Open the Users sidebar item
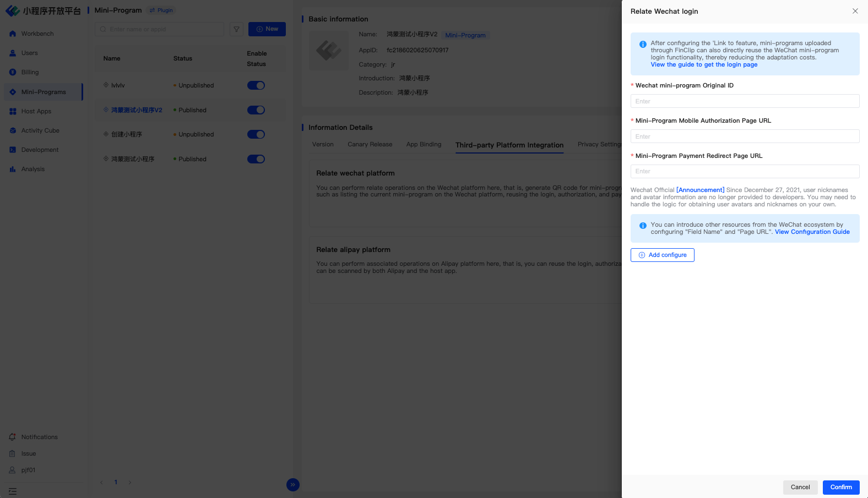The image size is (868, 498). pyautogui.click(x=43, y=53)
